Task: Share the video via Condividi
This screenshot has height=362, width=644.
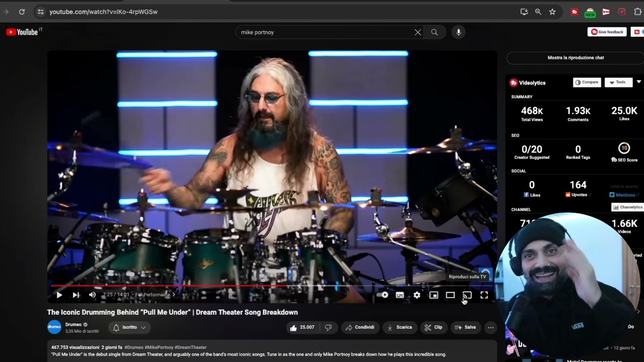Action: 360,327
